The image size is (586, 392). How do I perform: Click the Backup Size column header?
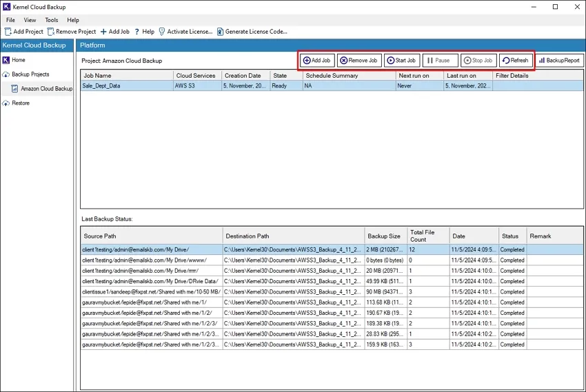(x=386, y=236)
